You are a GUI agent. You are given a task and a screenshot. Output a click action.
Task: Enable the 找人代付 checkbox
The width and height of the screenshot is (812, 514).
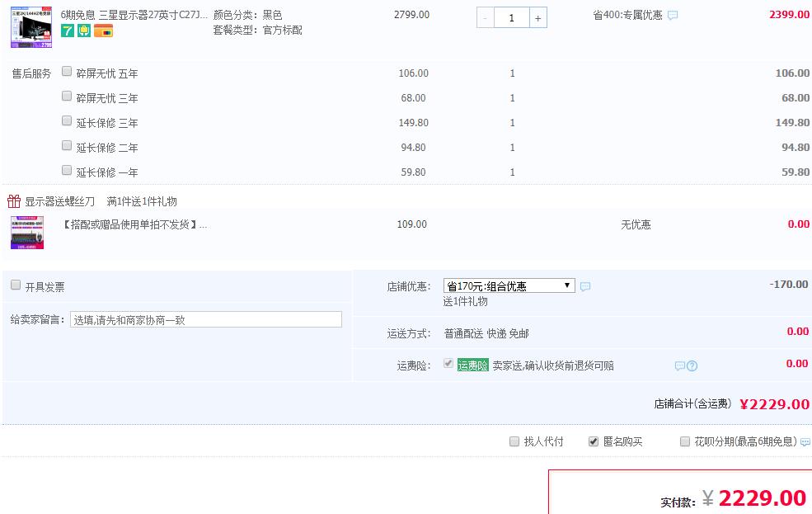[514, 441]
